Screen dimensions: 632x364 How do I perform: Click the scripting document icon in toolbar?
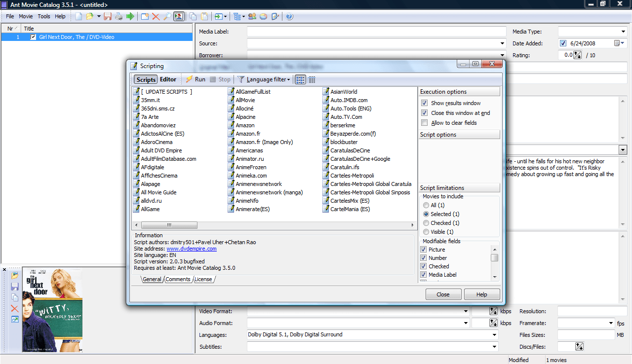[x=275, y=16]
